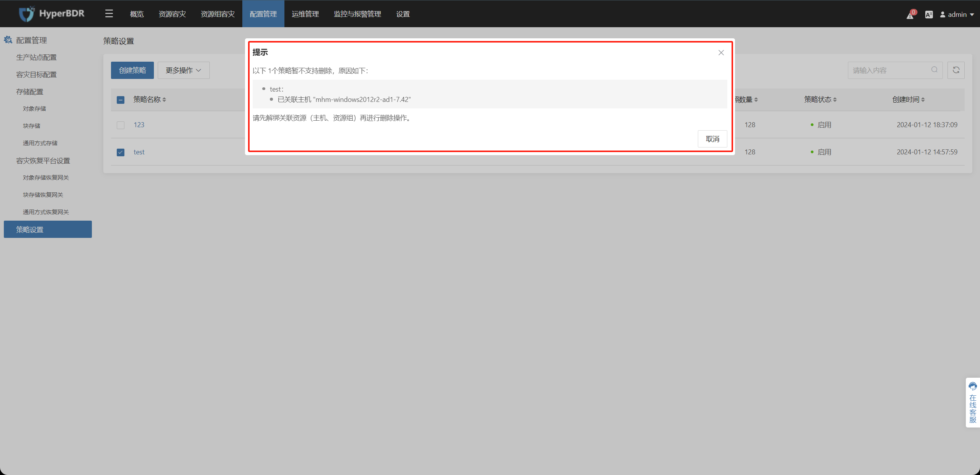This screenshot has height=475, width=980.
Task: Expand the 更多操作 dropdown
Action: coord(184,70)
